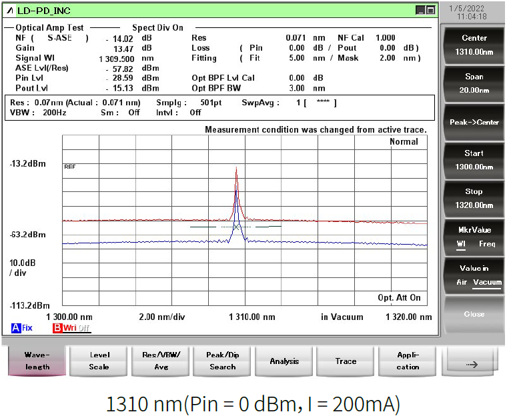Choose Vacuum in Value in softkey

point(487,282)
